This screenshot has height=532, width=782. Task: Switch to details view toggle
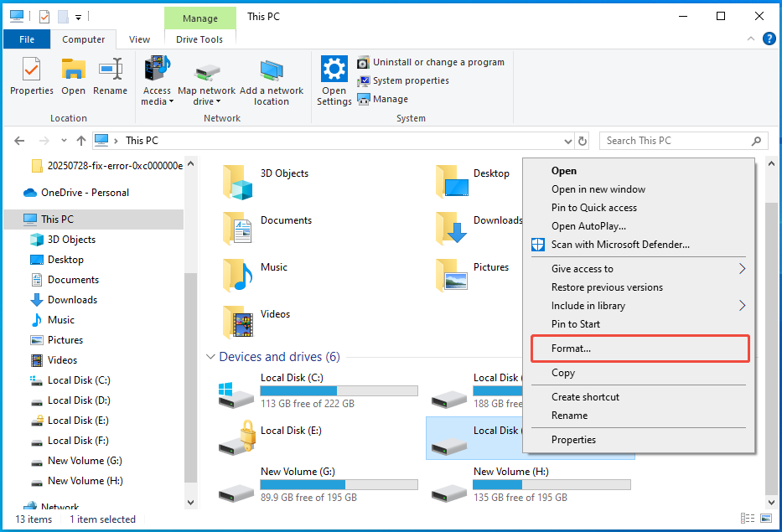[x=746, y=519]
